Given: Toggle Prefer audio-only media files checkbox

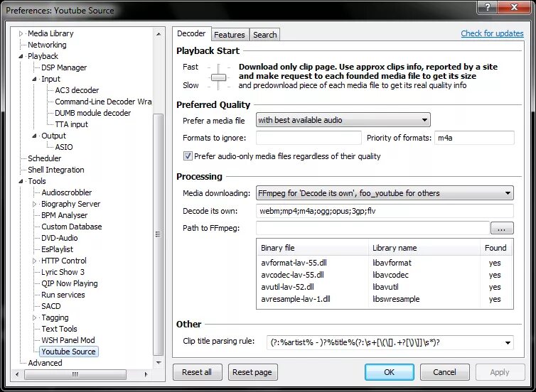Looking at the screenshot, I should point(188,156).
